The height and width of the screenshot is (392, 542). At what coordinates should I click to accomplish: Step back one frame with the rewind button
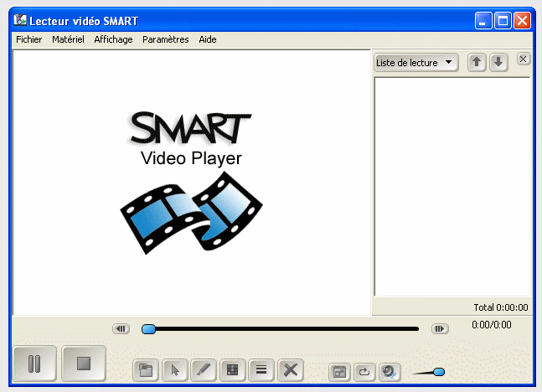pos(121,328)
